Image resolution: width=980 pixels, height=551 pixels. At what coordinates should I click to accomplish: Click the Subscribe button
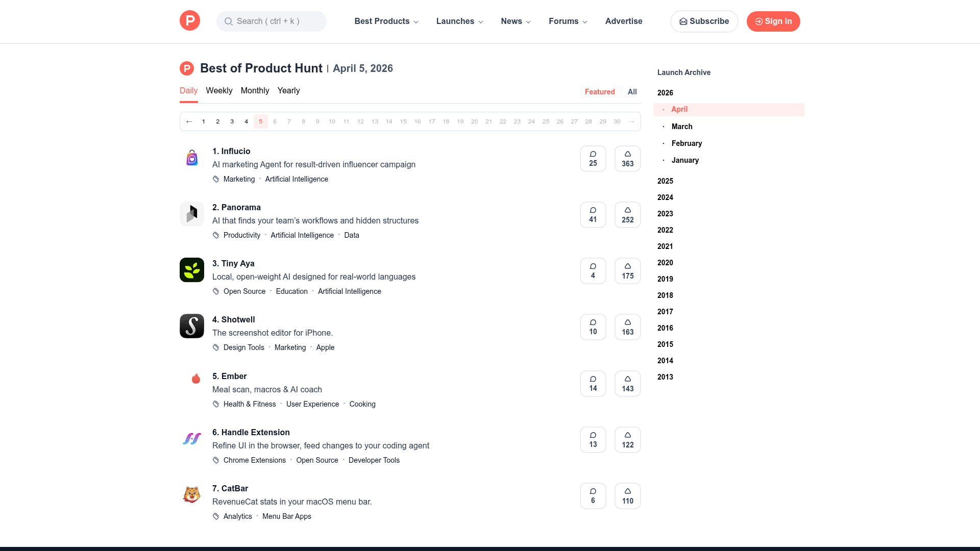704,21
